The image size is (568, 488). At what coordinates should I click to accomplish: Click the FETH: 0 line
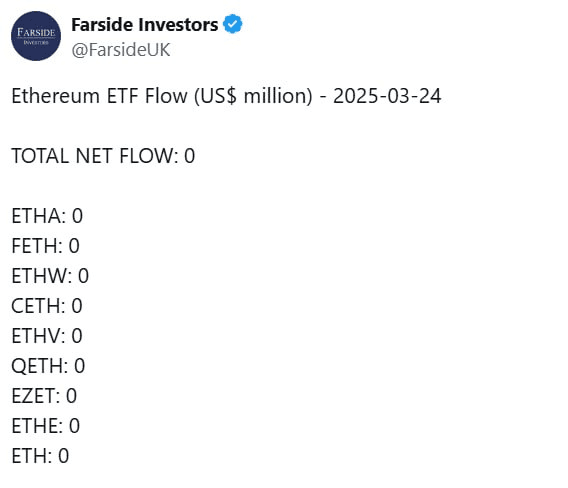46,246
